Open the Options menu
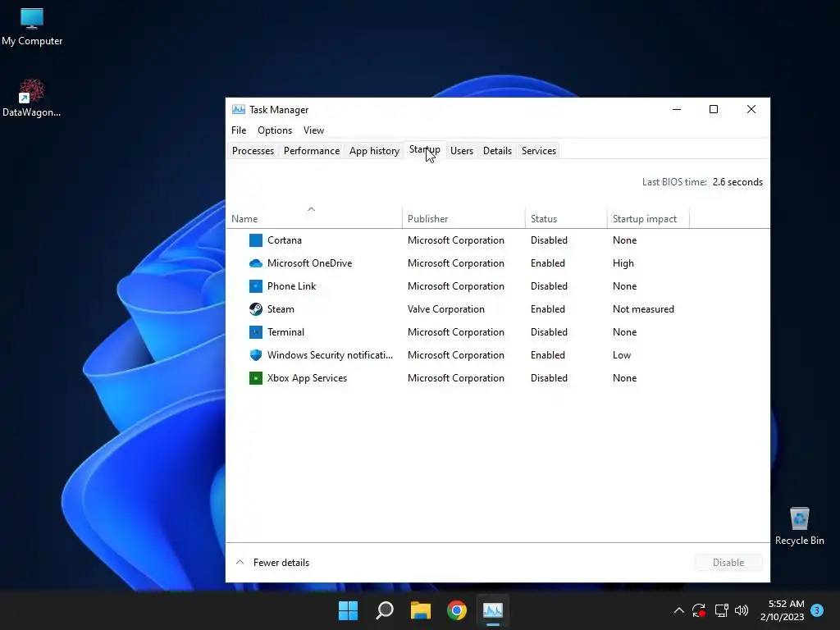840x630 pixels. pyautogui.click(x=275, y=130)
